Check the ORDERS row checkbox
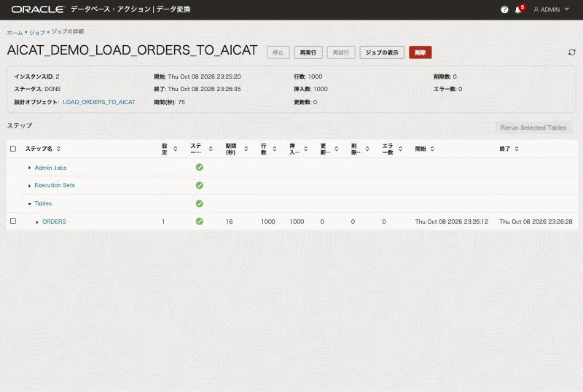Viewport: 583px width, 392px height. click(x=13, y=221)
